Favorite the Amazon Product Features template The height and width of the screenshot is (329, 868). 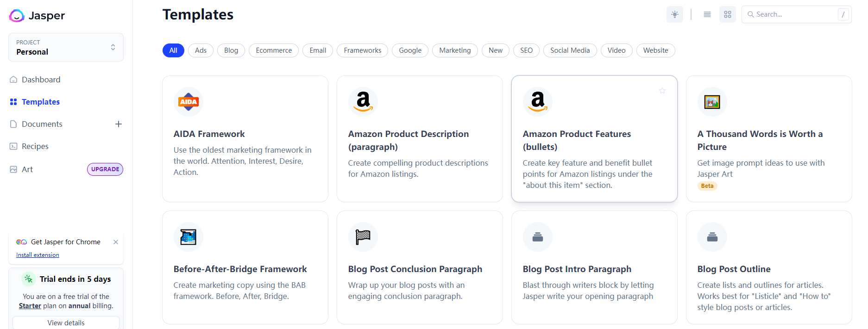662,90
